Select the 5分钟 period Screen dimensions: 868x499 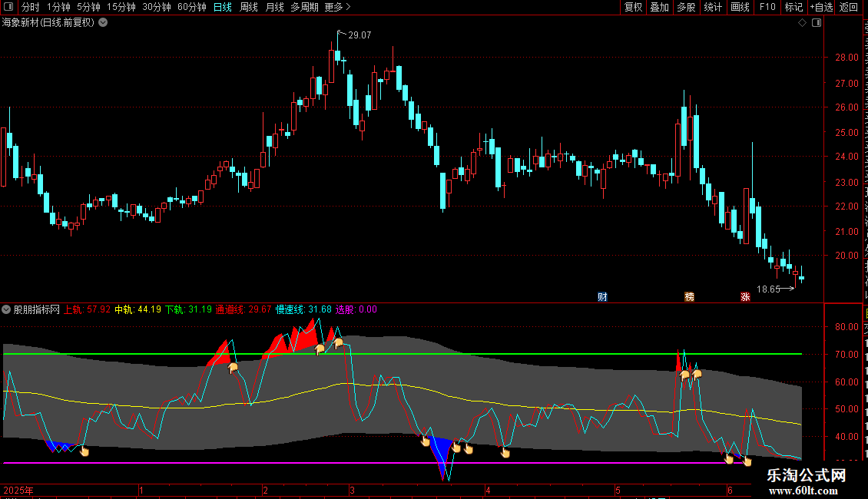(88, 7)
